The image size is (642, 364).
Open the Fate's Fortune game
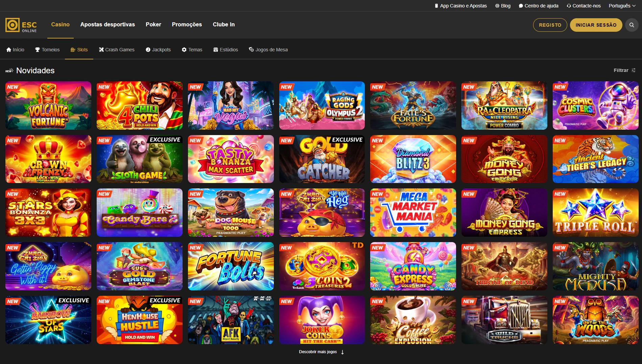pyautogui.click(x=413, y=105)
